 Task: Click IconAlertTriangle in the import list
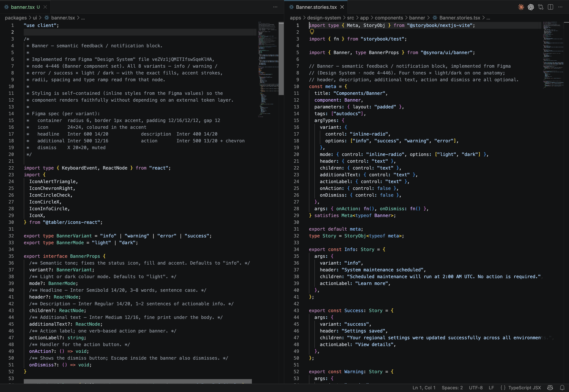pyautogui.click(x=52, y=182)
